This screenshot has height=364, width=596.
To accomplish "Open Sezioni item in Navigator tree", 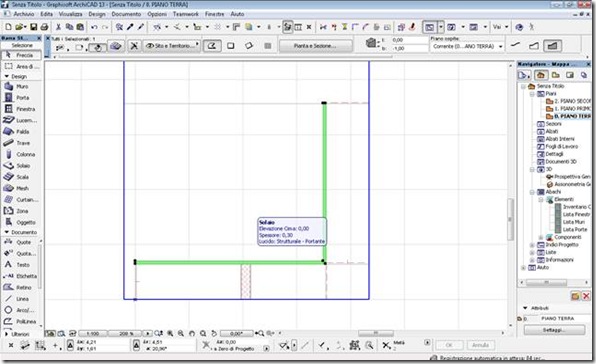I will coord(549,124).
